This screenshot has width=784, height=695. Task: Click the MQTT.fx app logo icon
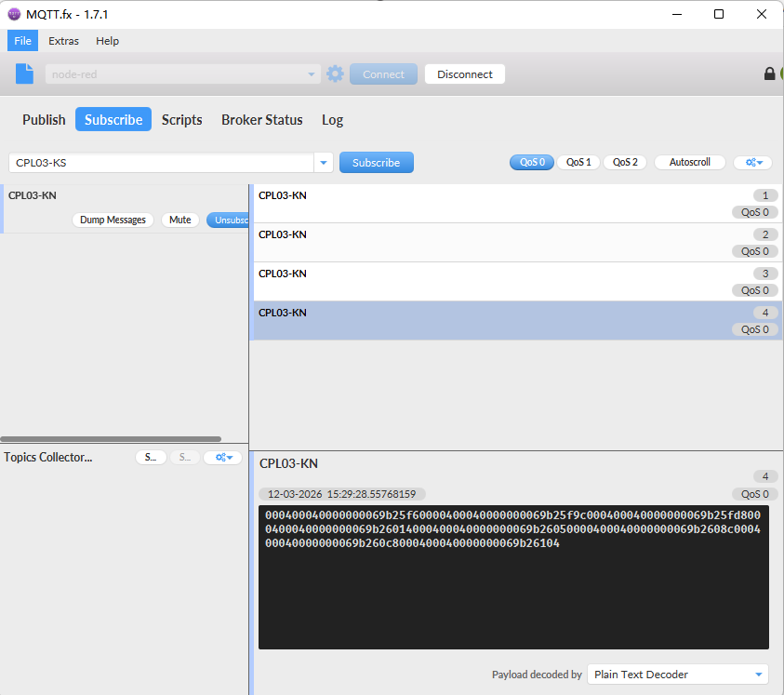pos(14,14)
